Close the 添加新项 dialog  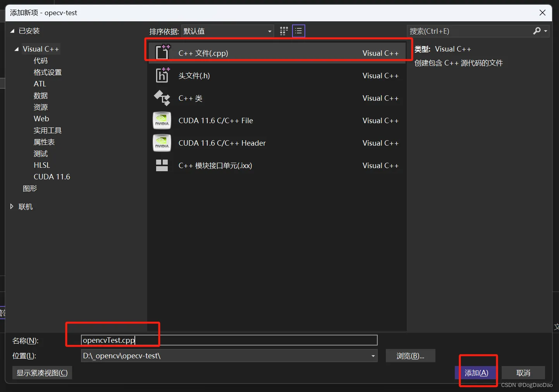pyautogui.click(x=542, y=13)
